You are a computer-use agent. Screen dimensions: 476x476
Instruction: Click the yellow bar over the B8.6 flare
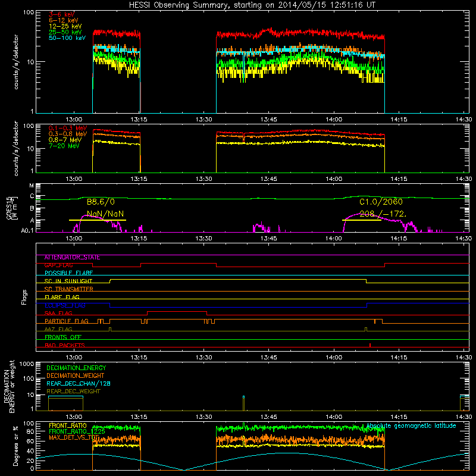tap(98, 220)
